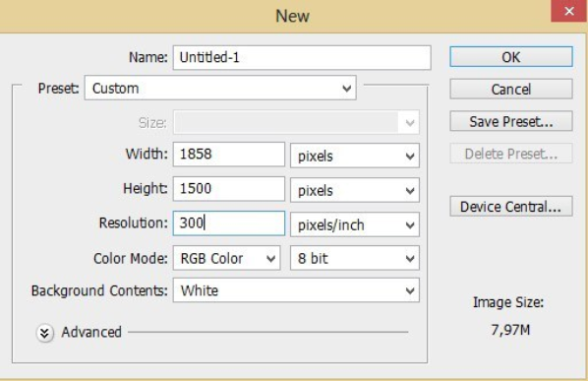Open the Background Contents White dropdown
This screenshot has height=381, width=588.
296,290
